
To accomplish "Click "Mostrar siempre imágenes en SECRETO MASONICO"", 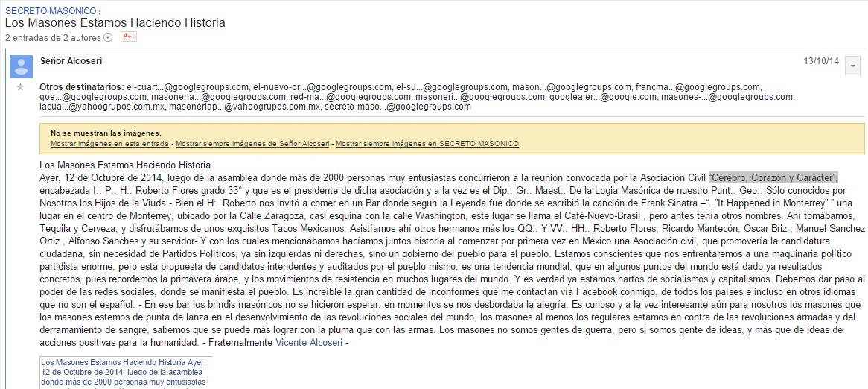I will coord(427,143).
